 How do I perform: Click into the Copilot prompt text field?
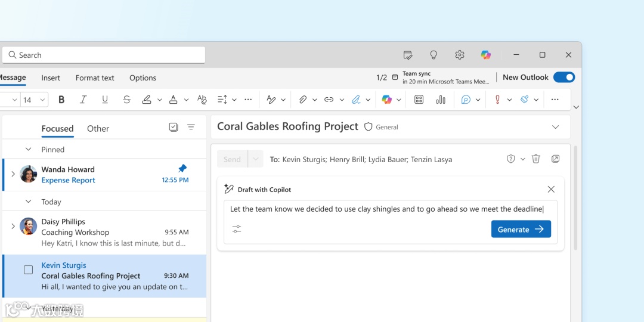pyautogui.click(x=388, y=209)
